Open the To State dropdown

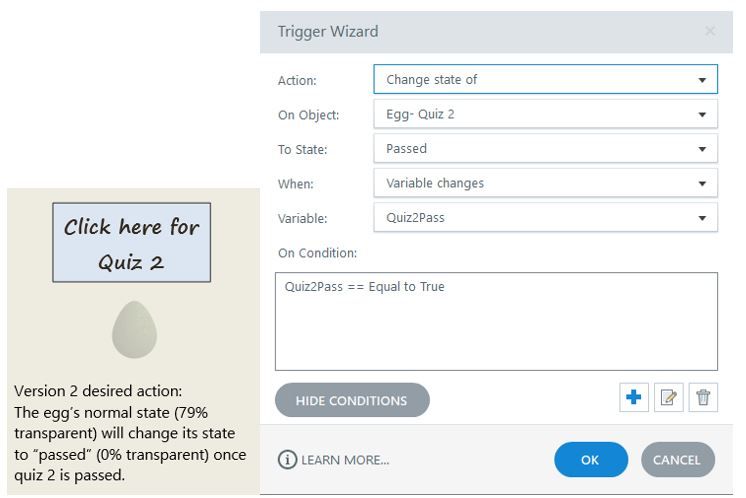pos(545,149)
